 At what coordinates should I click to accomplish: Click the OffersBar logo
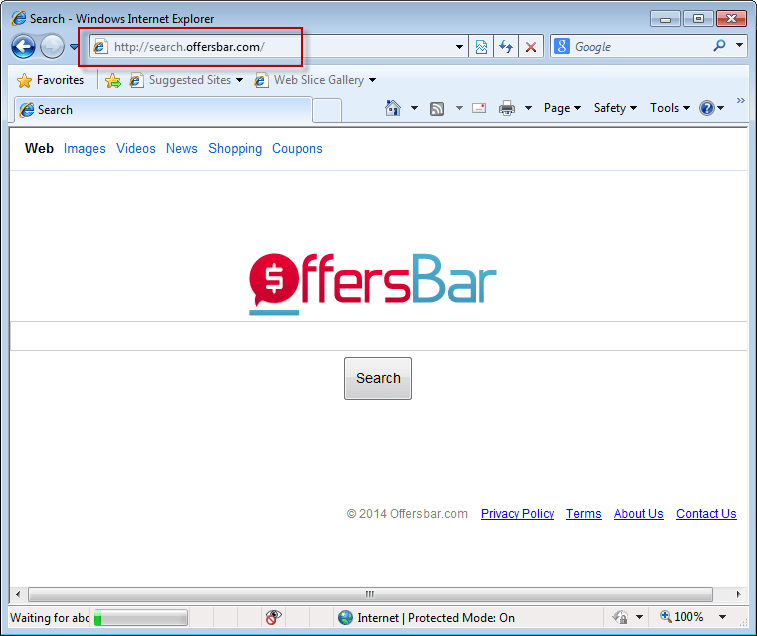(x=373, y=283)
